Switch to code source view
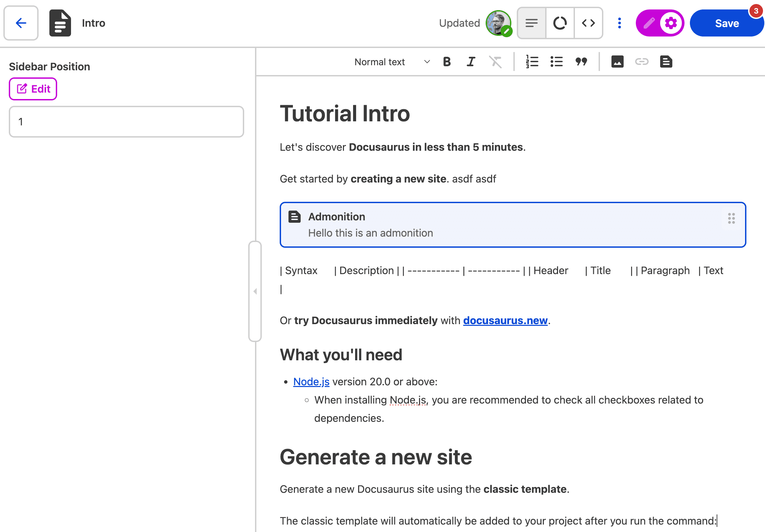The image size is (765, 532). 588,23
